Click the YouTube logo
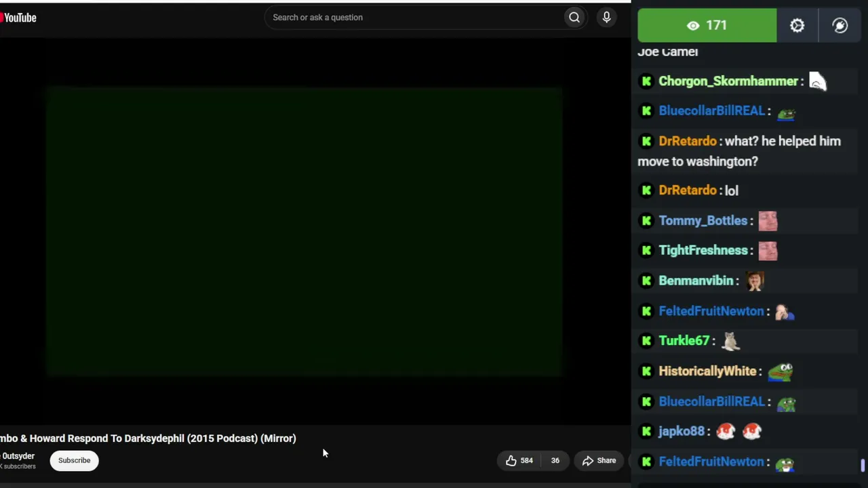 [18, 18]
